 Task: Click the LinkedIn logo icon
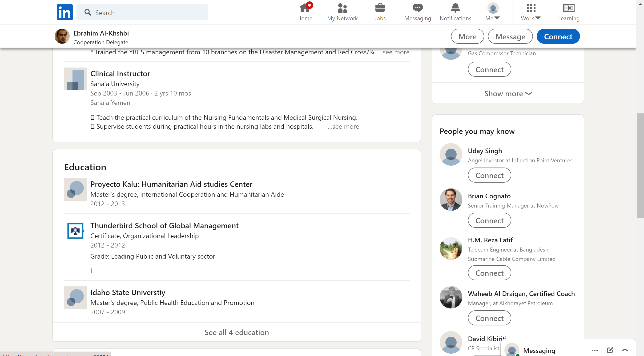pyautogui.click(x=64, y=12)
